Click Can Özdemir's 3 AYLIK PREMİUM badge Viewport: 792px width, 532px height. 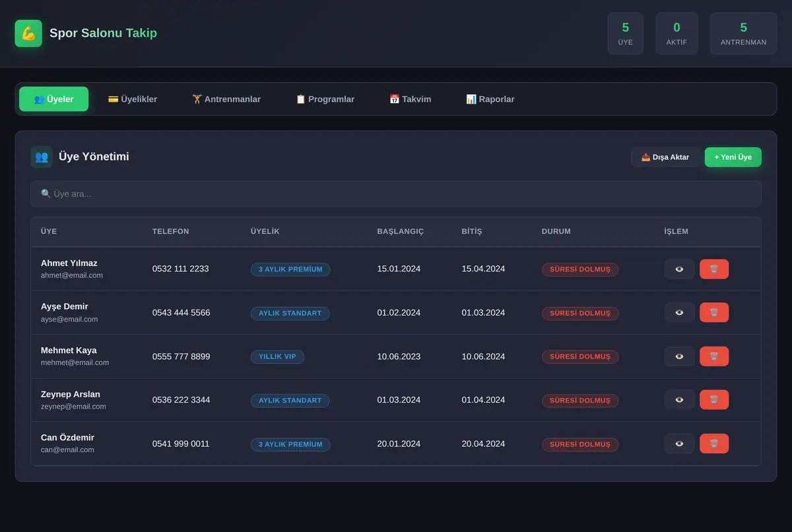(290, 444)
